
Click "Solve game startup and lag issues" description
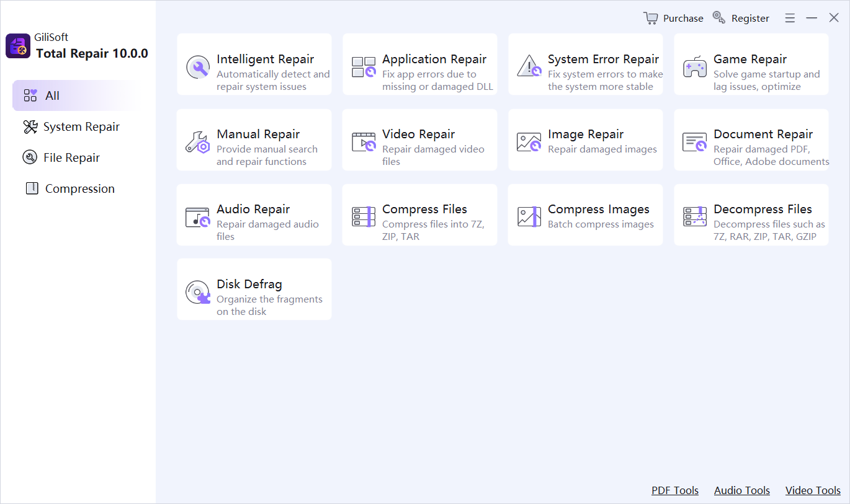tap(767, 81)
